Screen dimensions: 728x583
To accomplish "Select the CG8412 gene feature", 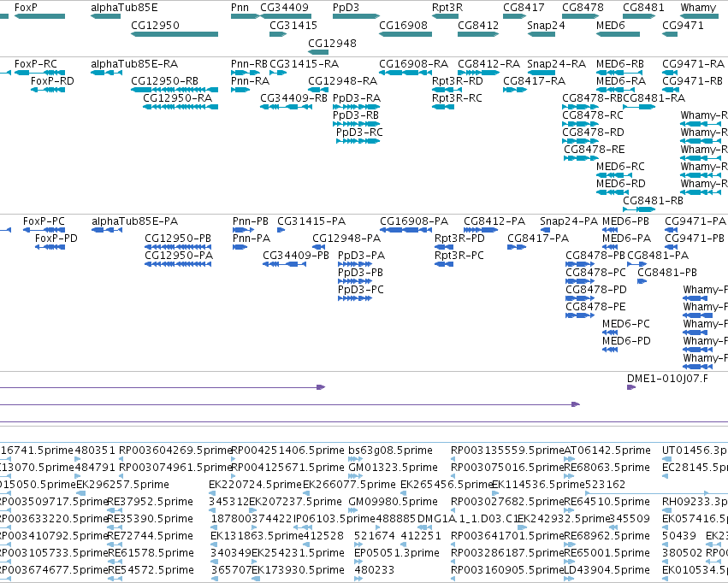I will pos(478,34).
